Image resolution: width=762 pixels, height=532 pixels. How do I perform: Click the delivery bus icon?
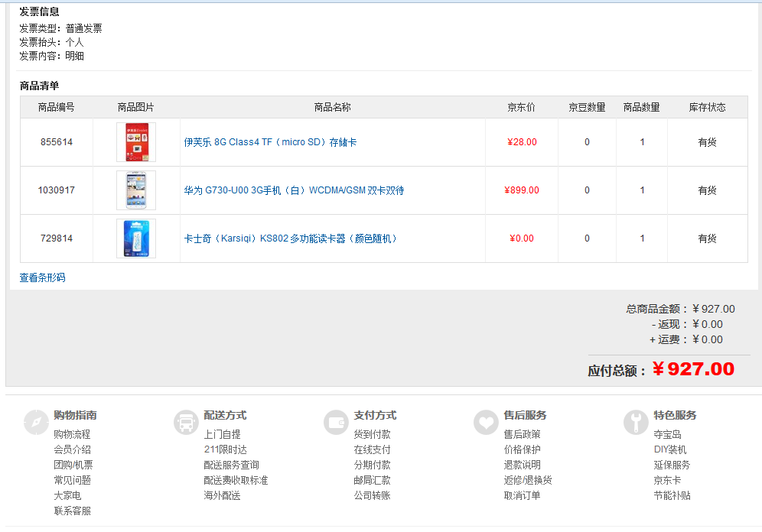click(186, 422)
